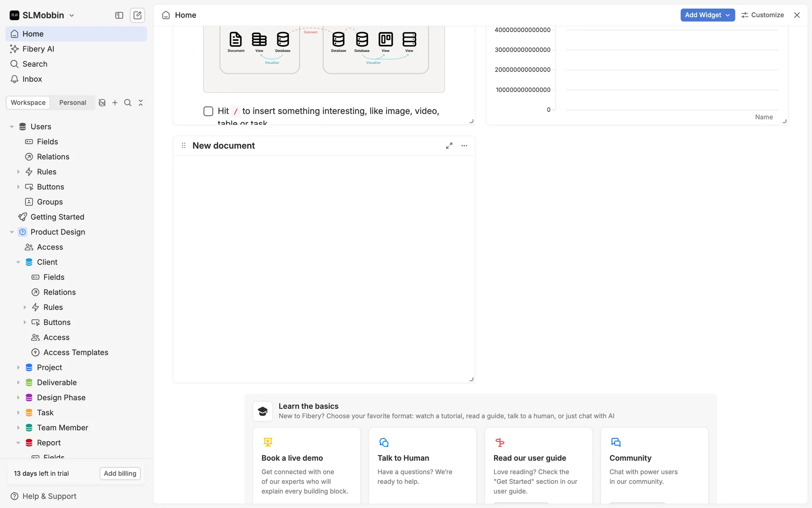Click the sidebar search magnifier icon
The height and width of the screenshot is (508, 812).
pyautogui.click(x=128, y=103)
